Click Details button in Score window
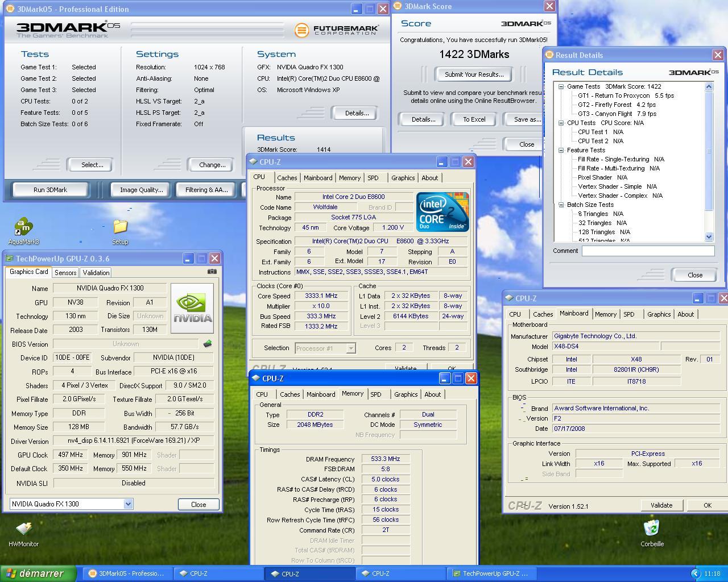The height and width of the screenshot is (582, 728). [423, 119]
